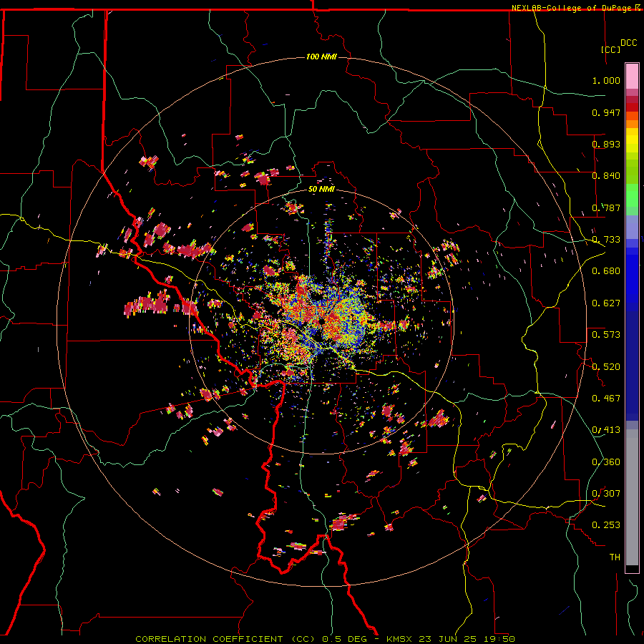Click the 0.840 scale value
This screenshot has height=644, width=644.
pyautogui.click(x=606, y=176)
